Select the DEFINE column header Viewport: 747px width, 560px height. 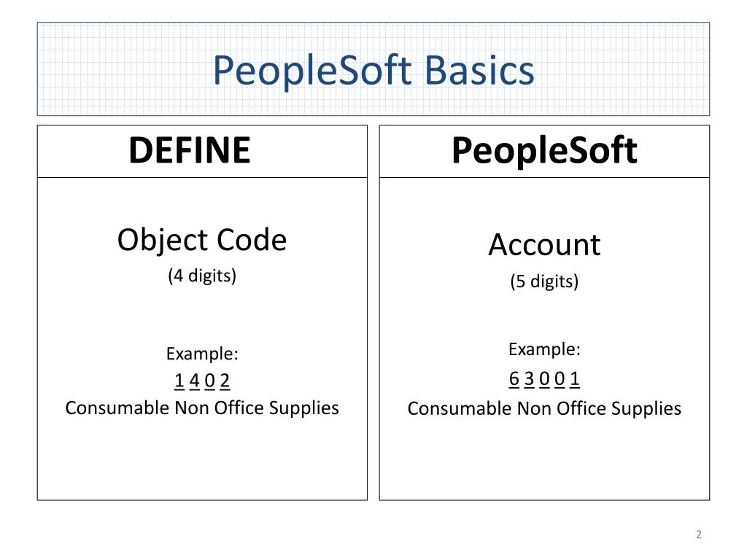click(190, 150)
